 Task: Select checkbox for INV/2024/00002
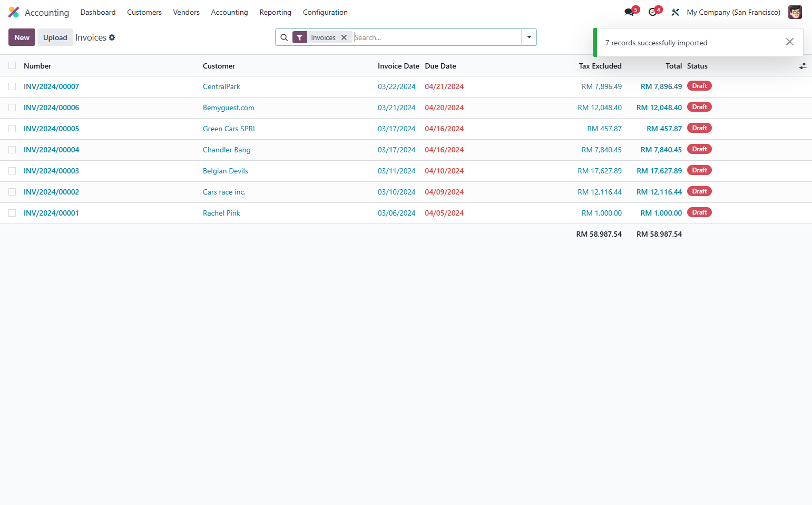12,192
